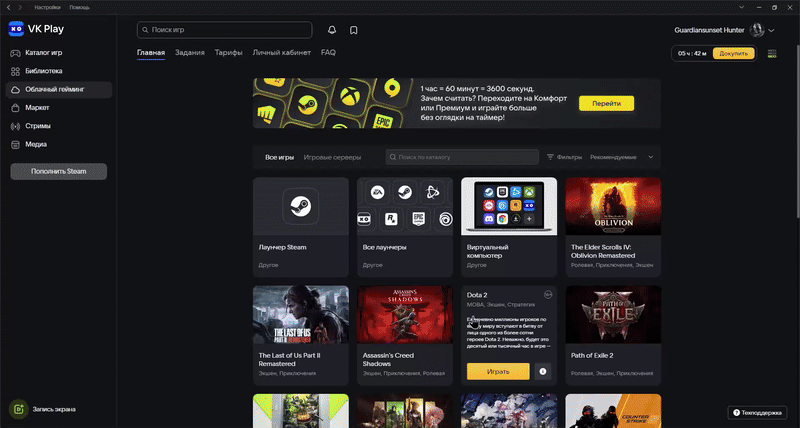This screenshot has width=800, height=428.
Task: Click the user avatar icon
Action: (x=757, y=30)
